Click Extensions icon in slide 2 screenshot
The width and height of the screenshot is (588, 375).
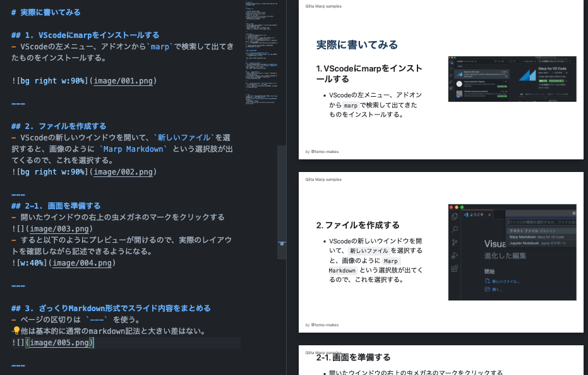pyautogui.click(x=455, y=268)
